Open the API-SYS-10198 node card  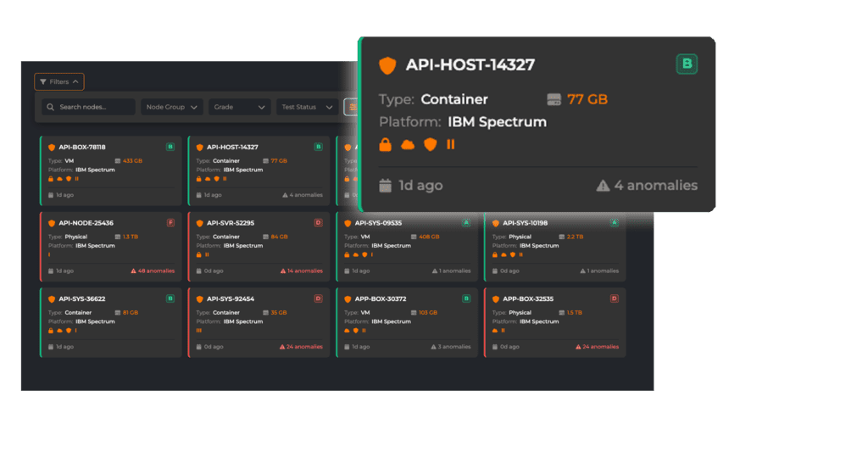(x=555, y=247)
